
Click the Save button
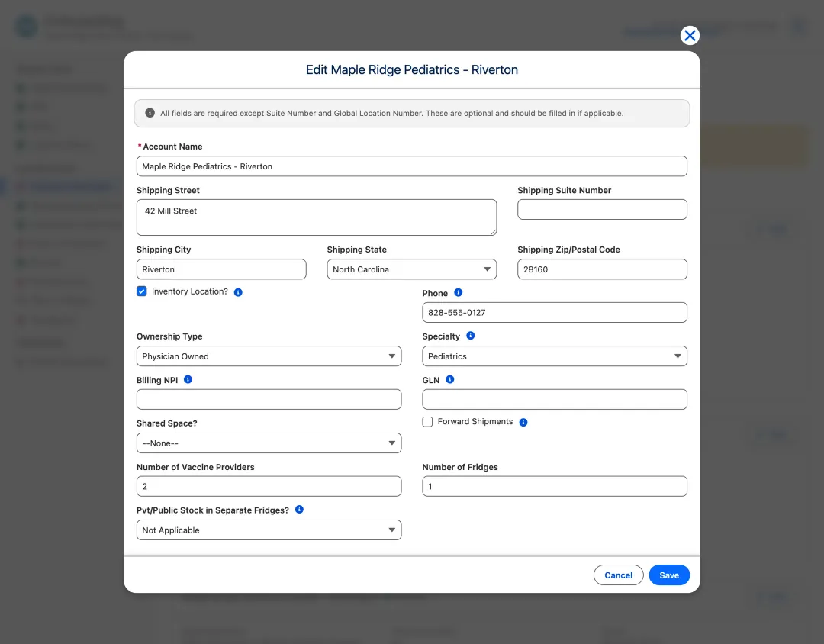[669, 575]
